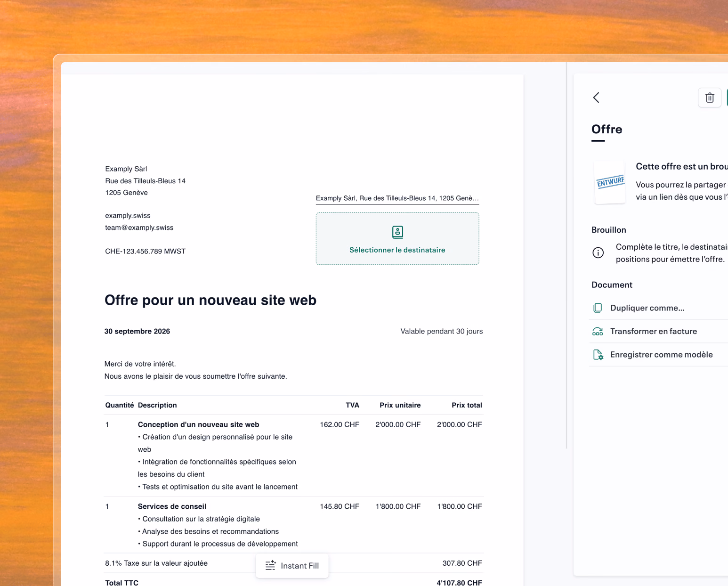Click the TVA value 162.00 CHF
Screen dimensions: 728x586
(340, 425)
